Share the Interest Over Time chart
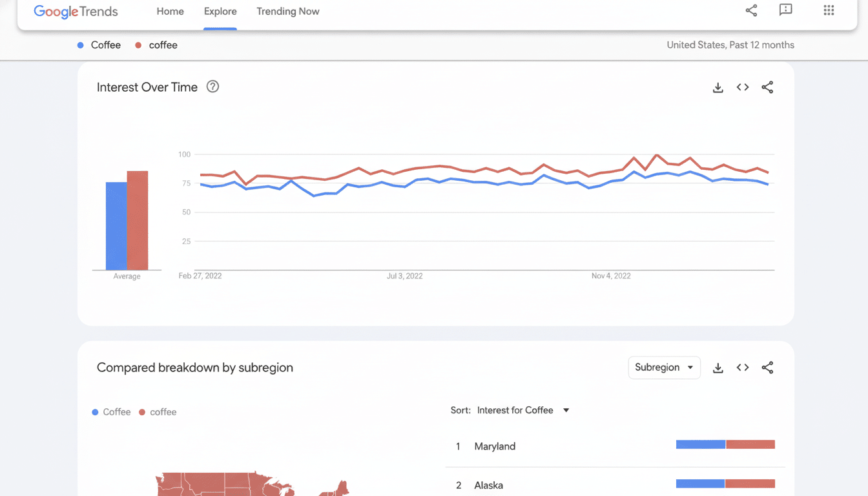868x496 pixels. 767,87
